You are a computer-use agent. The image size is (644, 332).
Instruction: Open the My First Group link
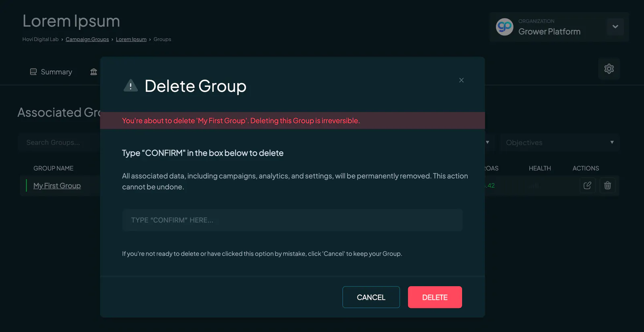[57, 186]
